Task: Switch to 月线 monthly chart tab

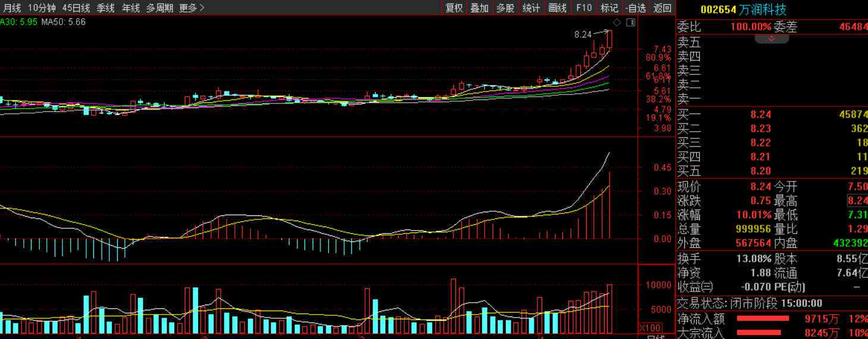Action: click(x=12, y=8)
